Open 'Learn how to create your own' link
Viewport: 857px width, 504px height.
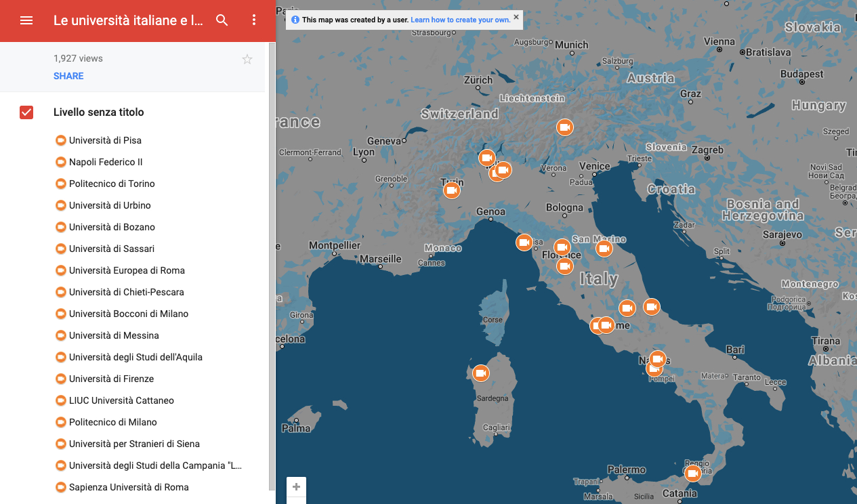coord(461,20)
